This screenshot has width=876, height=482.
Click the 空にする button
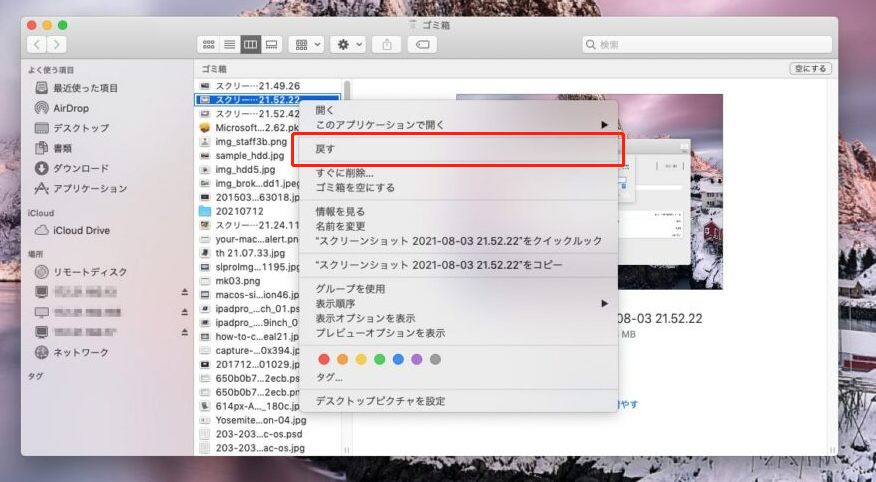tap(810, 69)
